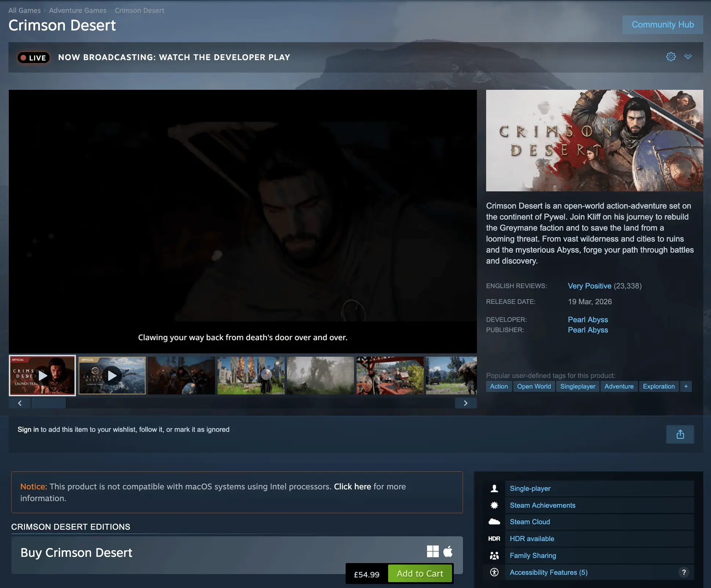Navigate to All Games breadcrumb

(24, 10)
